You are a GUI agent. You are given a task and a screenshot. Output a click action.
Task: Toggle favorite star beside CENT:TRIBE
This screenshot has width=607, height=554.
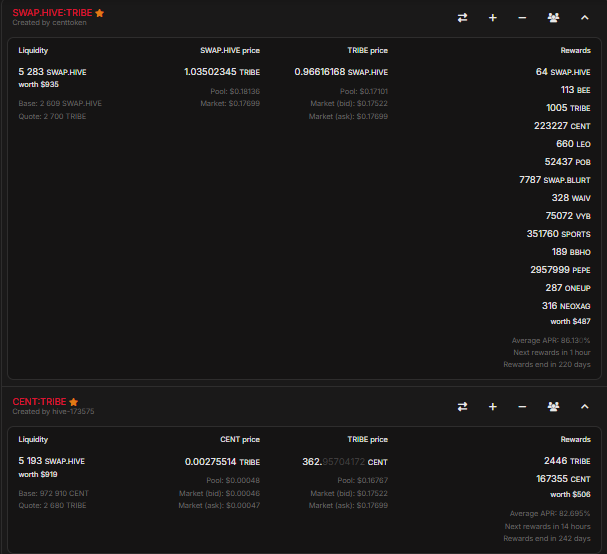(73, 402)
